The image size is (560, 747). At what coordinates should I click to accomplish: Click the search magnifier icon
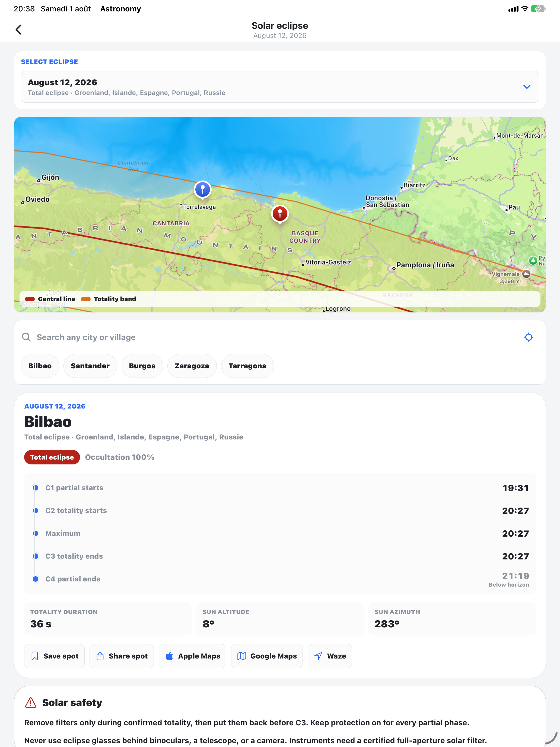(26, 337)
